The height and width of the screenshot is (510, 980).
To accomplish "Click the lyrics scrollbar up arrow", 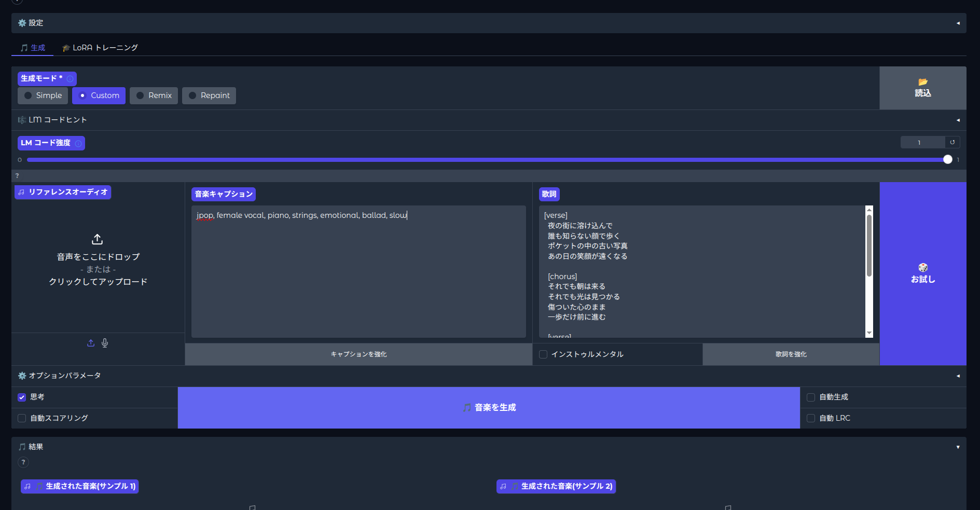I will (869, 210).
